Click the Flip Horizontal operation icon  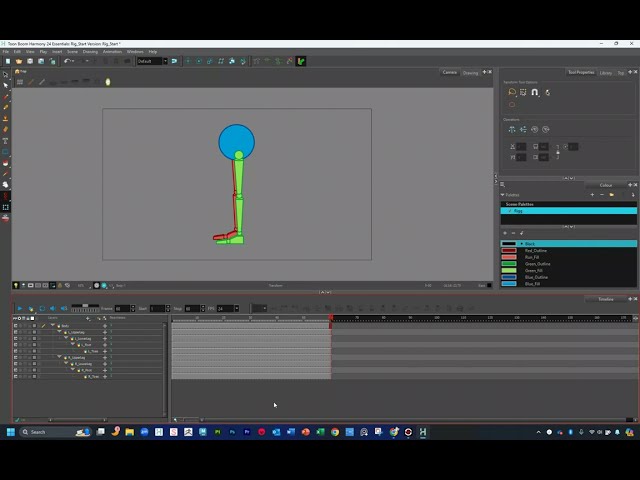[x=512, y=129]
